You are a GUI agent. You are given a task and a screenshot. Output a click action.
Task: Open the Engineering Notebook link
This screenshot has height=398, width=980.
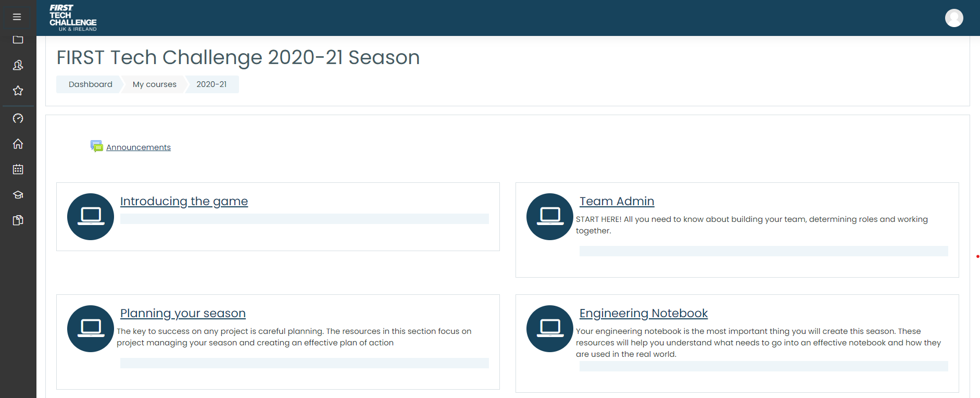[x=643, y=314]
